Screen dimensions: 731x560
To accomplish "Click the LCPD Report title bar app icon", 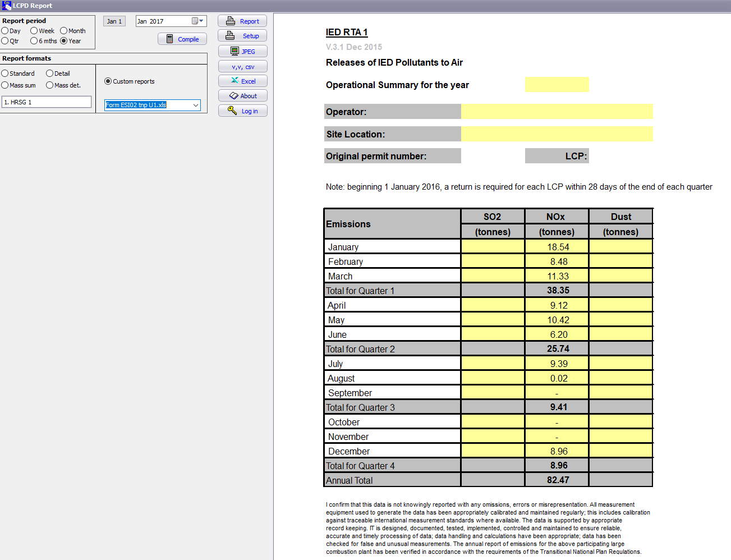I will pos(6,6).
